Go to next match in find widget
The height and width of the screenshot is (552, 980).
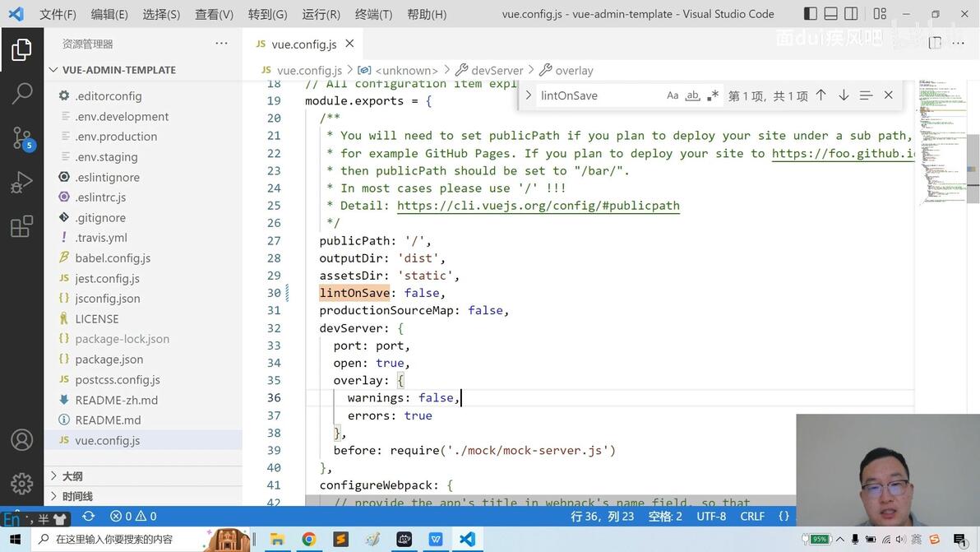coord(844,95)
